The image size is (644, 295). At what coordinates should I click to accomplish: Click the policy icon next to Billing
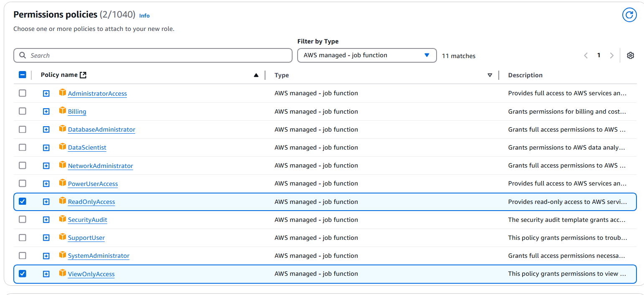pos(63,111)
